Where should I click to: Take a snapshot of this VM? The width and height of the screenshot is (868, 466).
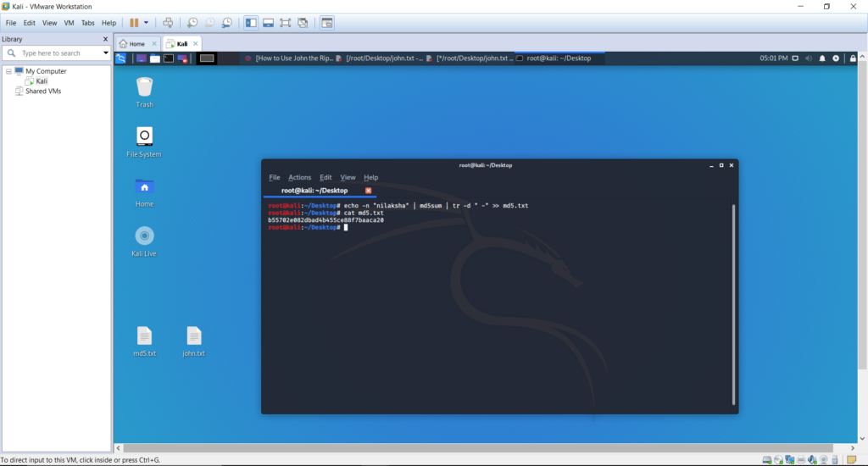192,23
